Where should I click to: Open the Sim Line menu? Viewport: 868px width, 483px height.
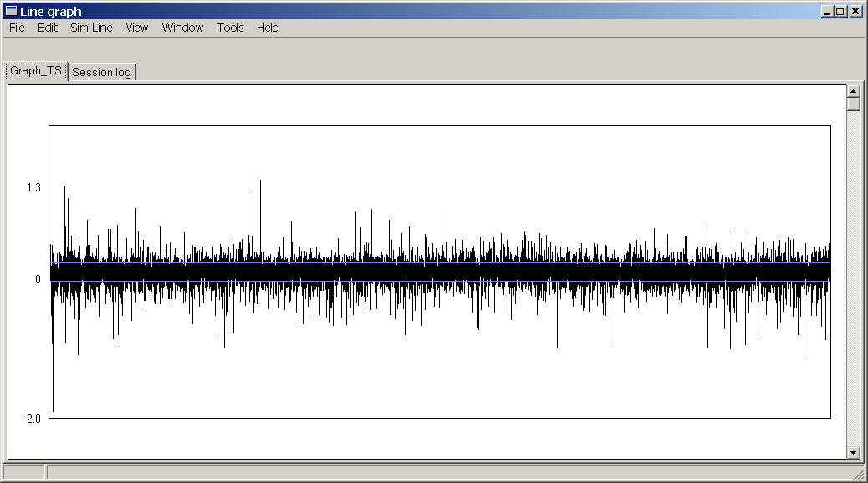(91, 28)
